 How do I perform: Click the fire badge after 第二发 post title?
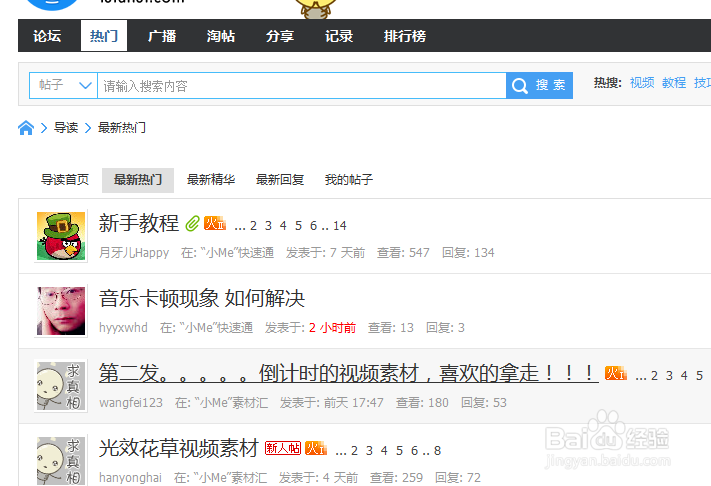point(616,374)
